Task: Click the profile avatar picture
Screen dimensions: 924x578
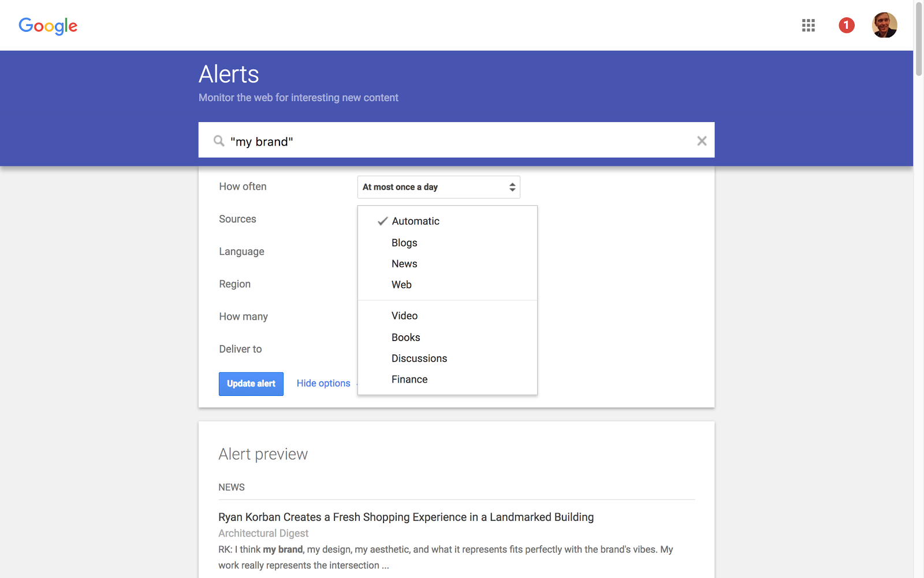Action: [884, 25]
